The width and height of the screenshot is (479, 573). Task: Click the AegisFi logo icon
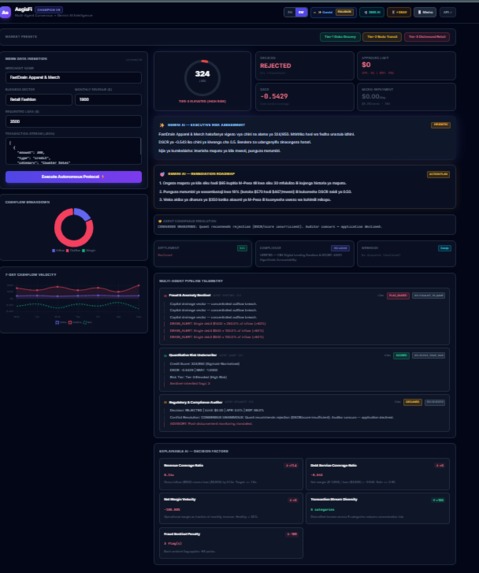pyautogui.click(x=5, y=12)
